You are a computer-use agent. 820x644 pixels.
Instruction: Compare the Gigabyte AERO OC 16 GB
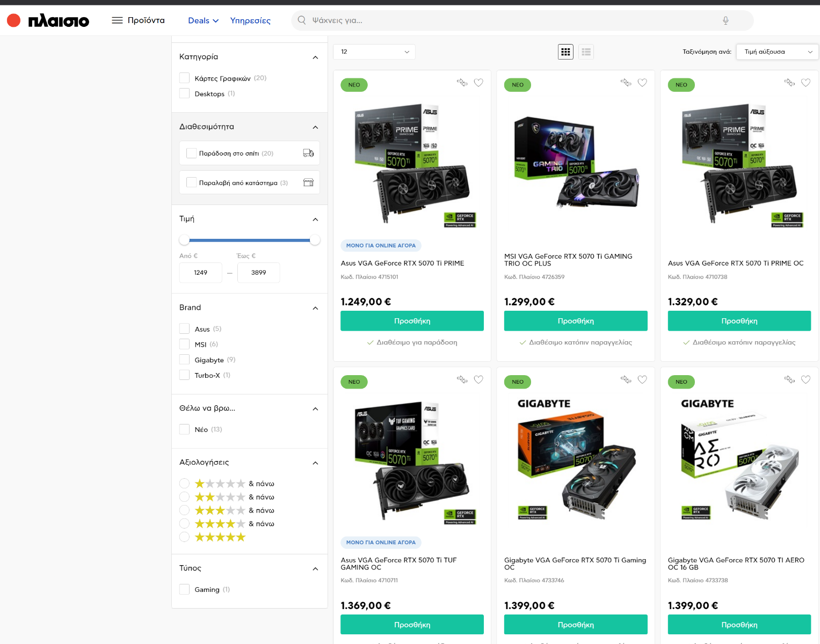789,379
